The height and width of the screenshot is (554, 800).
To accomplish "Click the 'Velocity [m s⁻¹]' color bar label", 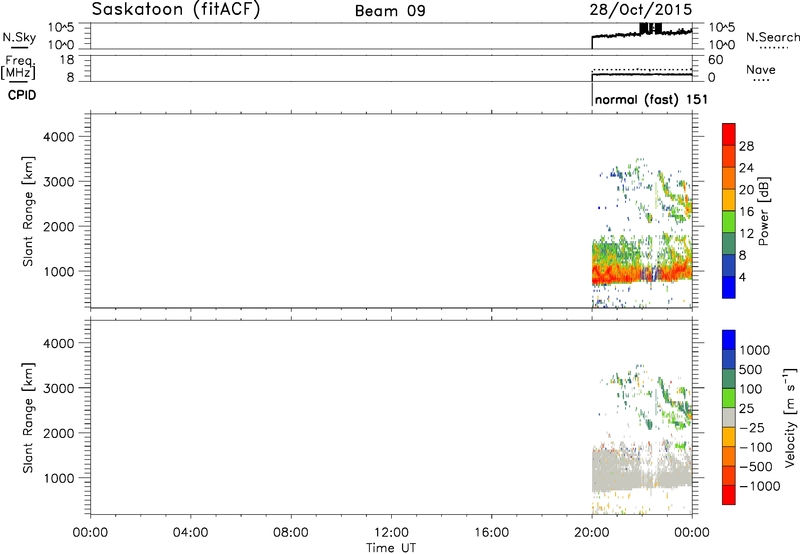I will coord(790,417).
